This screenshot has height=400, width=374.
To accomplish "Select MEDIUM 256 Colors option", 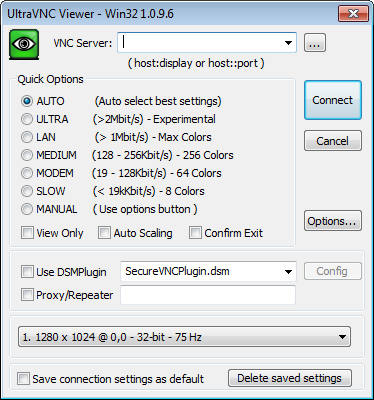I will pyautogui.click(x=27, y=155).
